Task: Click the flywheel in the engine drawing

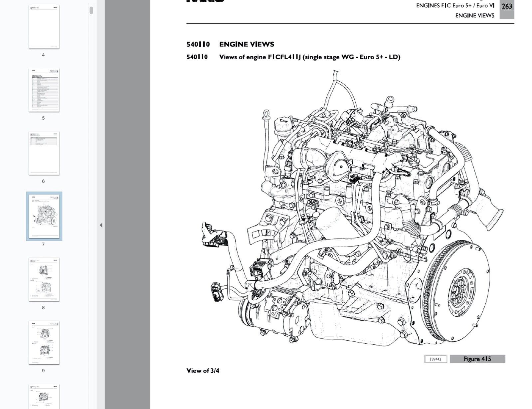Action: pos(457,291)
